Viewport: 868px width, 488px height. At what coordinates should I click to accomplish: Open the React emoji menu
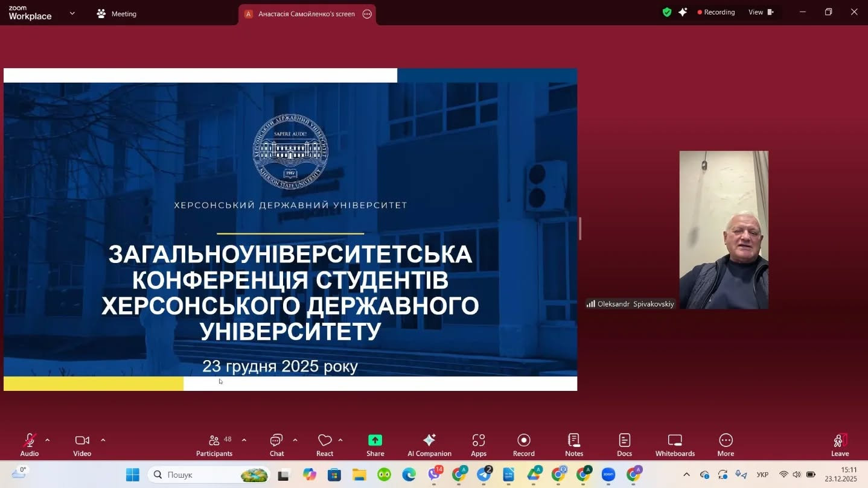click(x=325, y=445)
